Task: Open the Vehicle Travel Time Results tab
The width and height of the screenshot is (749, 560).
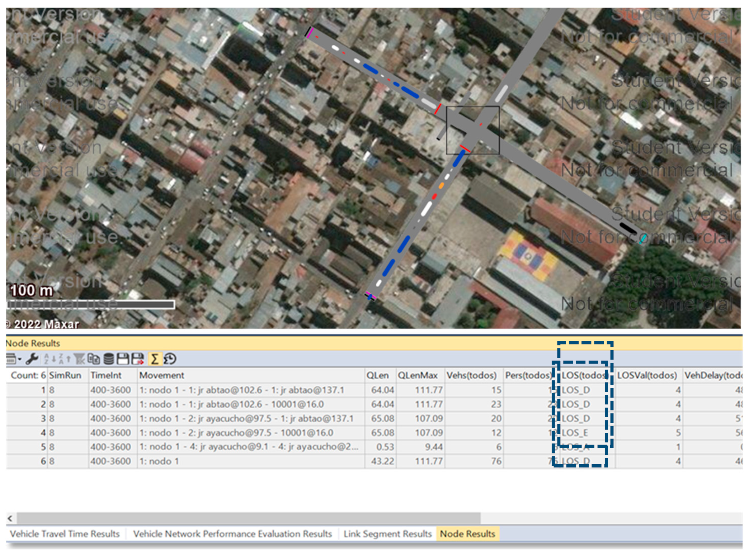Action: (x=66, y=534)
